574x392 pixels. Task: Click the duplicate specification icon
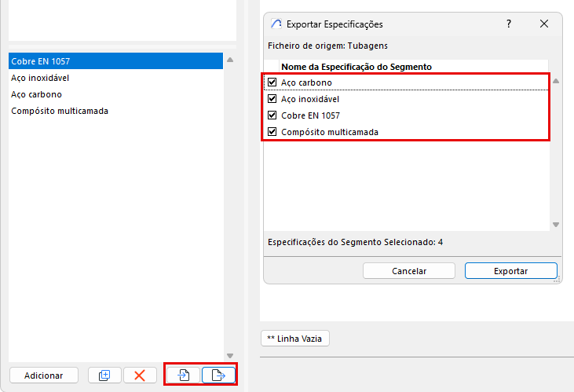click(104, 376)
